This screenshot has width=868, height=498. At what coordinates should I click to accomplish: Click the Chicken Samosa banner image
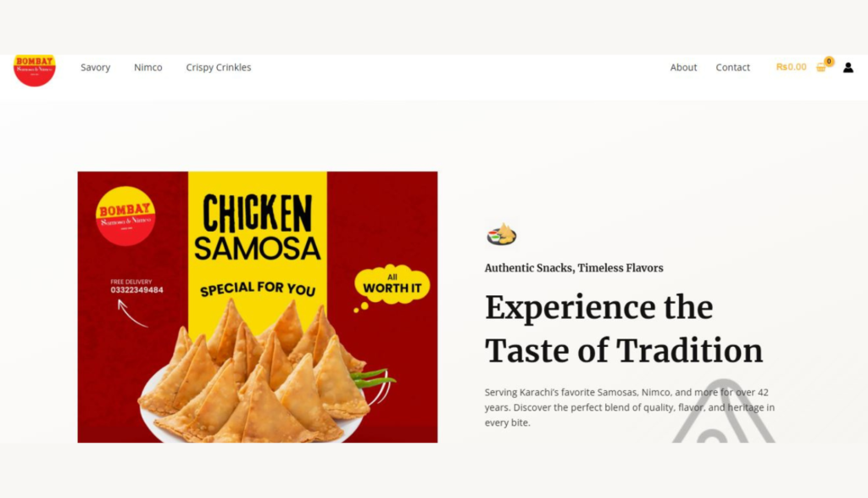click(258, 307)
